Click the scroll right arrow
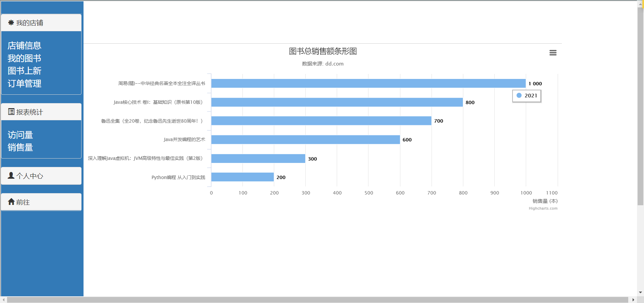The width and height of the screenshot is (644, 303). coord(633,300)
